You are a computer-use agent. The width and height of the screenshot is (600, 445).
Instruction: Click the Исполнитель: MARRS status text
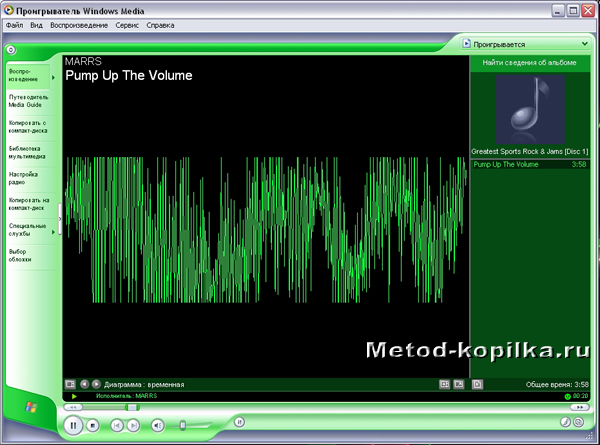click(127, 396)
